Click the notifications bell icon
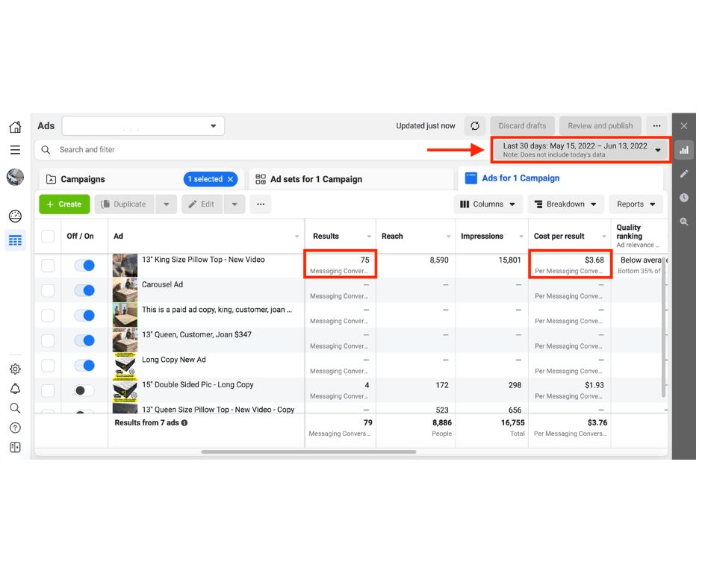This screenshot has height=588, width=702. pyautogui.click(x=15, y=389)
